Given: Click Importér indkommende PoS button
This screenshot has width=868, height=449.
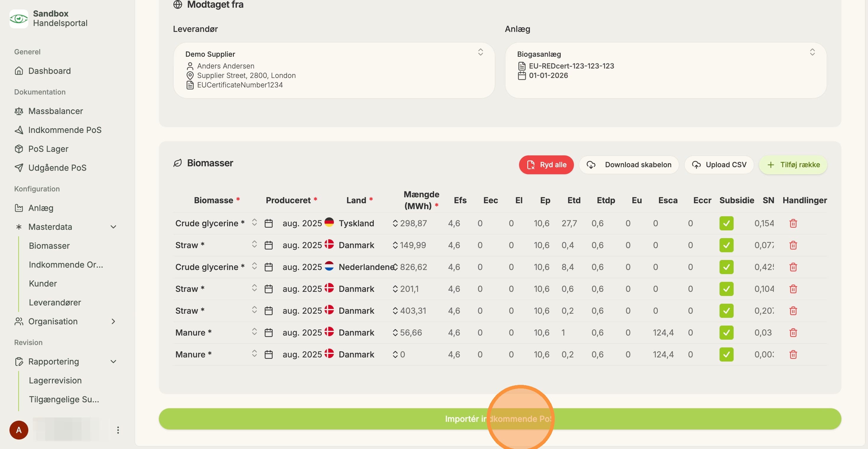Looking at the screenshot, I should pos(500,419).
